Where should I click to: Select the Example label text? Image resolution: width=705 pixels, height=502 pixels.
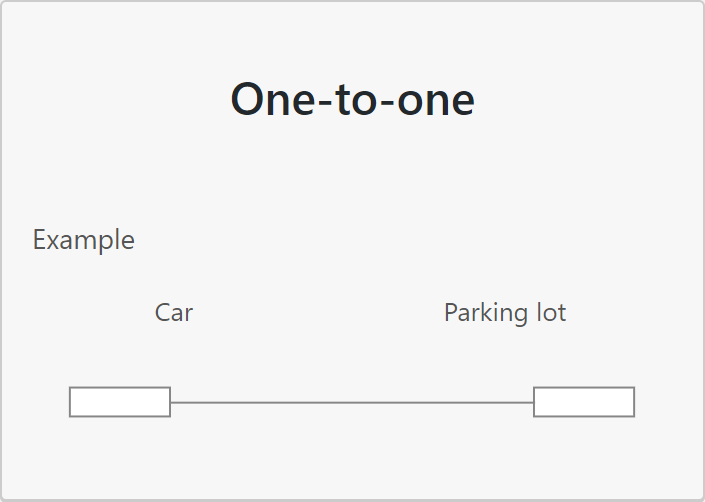point(84,240)
